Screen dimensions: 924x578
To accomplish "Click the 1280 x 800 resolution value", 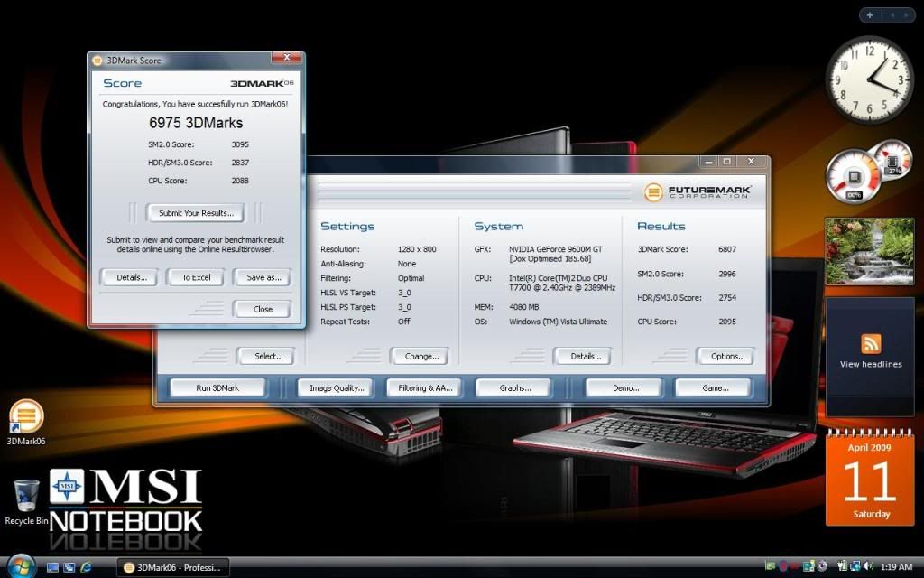I will [417, 249].
